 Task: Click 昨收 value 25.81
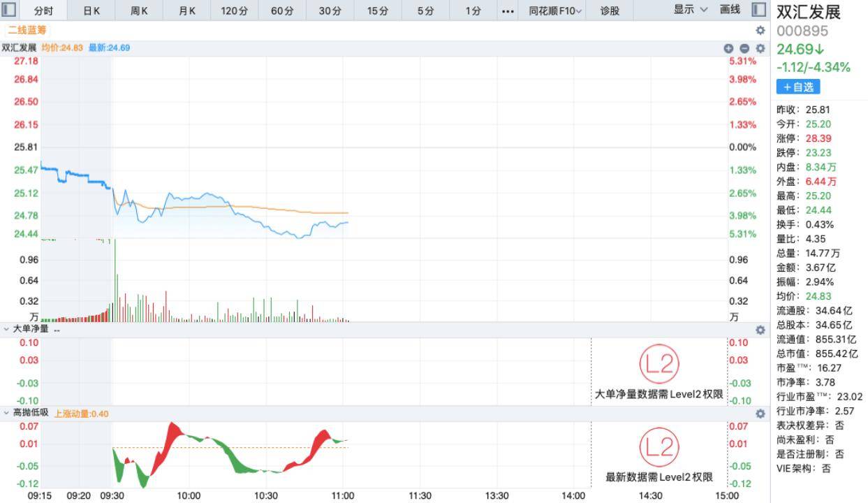point(818,110)
